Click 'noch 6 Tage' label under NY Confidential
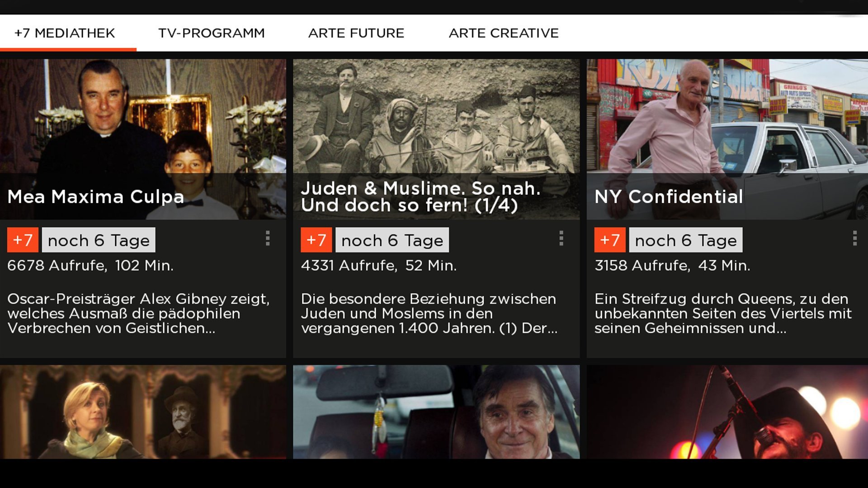 [x=685, y=240]
